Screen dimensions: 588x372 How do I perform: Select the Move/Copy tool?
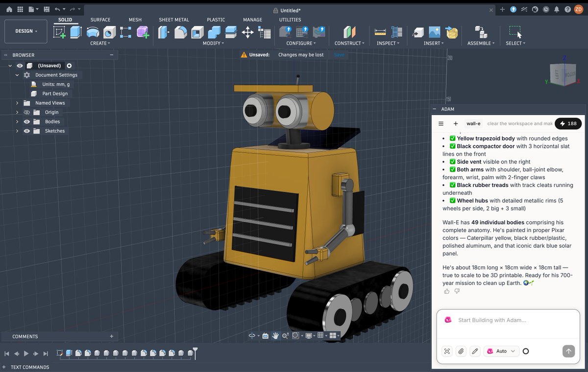(x=247, y=32)
